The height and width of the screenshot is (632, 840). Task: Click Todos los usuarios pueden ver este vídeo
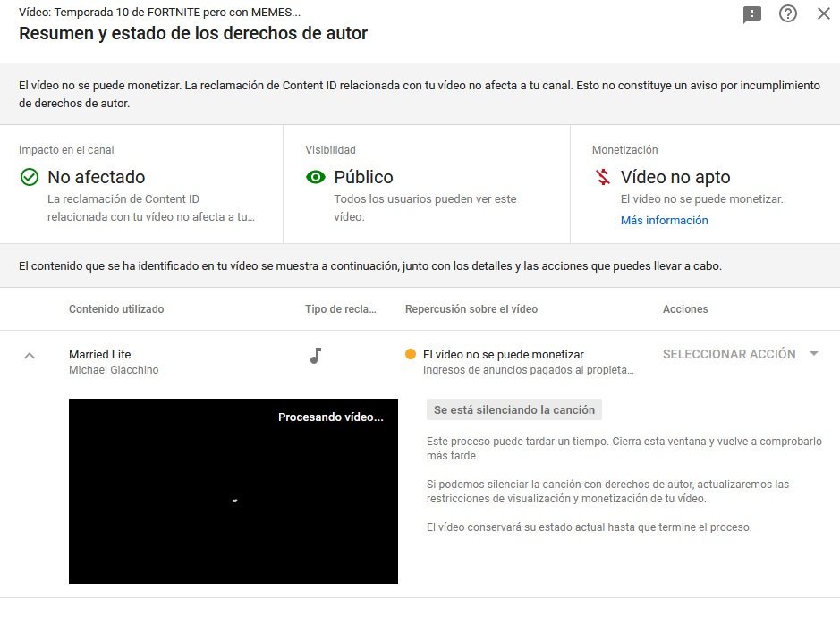pyautogui.click(x=425, y=207)
